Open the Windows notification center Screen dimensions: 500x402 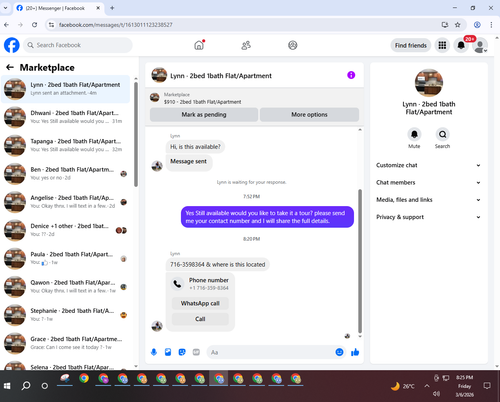tap(487, 386)
